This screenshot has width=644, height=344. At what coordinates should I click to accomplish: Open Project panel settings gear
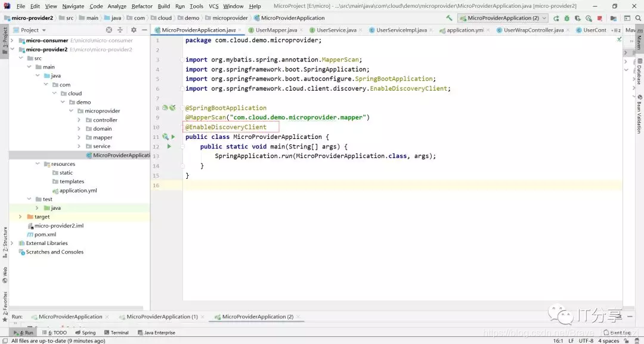[134, 30]
